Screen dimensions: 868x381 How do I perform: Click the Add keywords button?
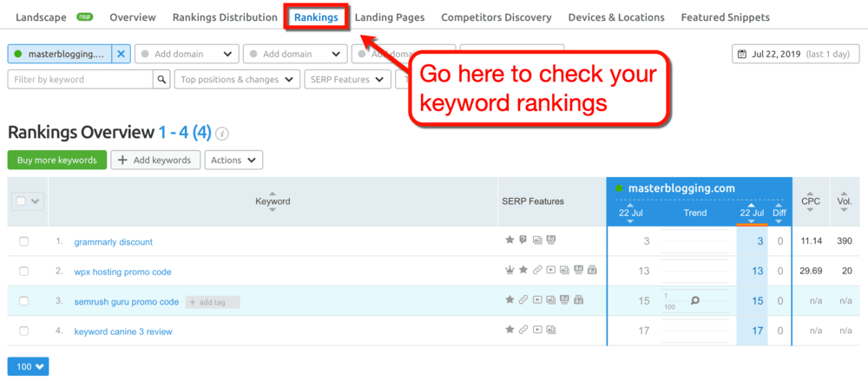click(x=155, y=160)
